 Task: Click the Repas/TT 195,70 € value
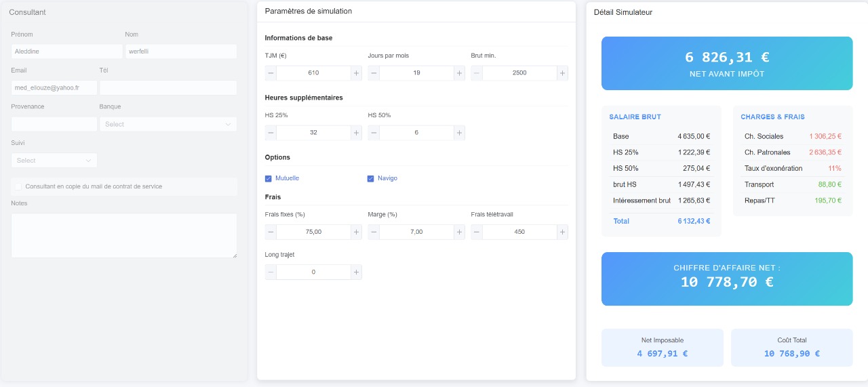coord(828,201)
